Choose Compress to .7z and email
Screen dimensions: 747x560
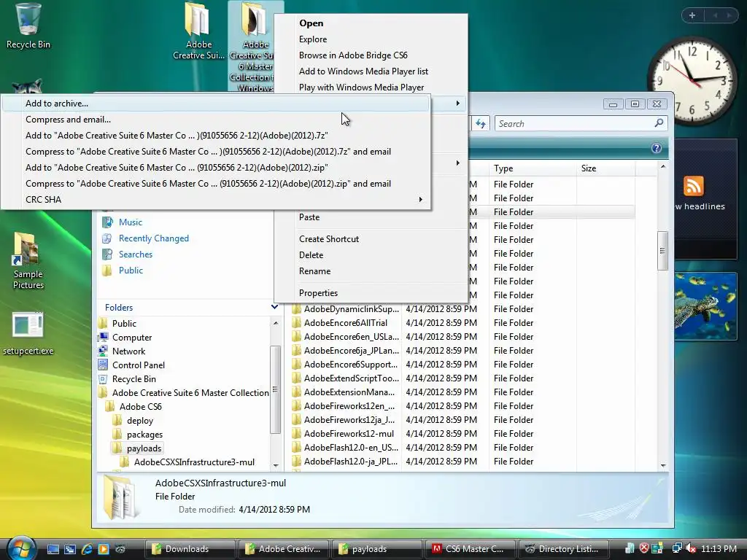click(216, 152)
